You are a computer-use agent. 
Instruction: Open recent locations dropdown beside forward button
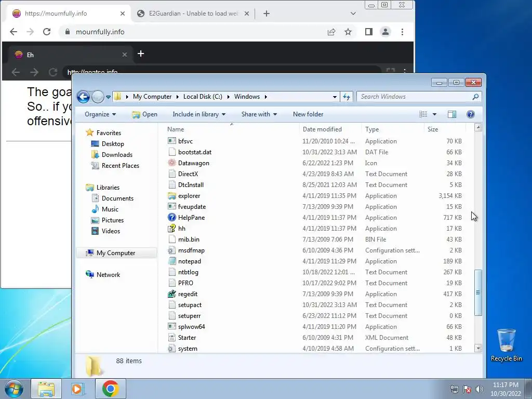click(108, 97)
